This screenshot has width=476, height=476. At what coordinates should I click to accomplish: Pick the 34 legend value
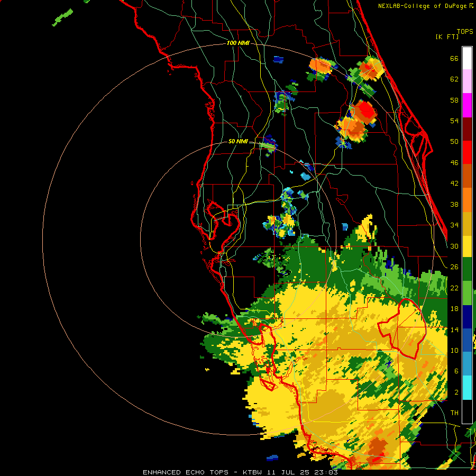tap(454, 225)
